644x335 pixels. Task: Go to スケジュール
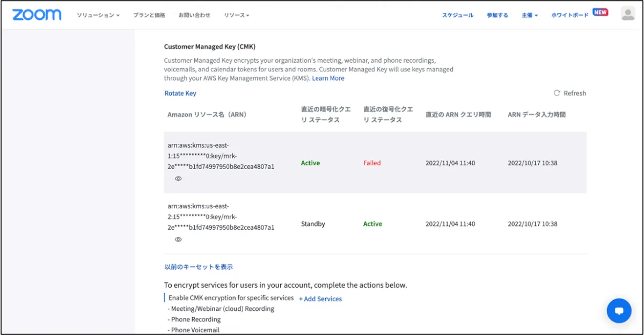pyautogui.click(x=457, y=15)
